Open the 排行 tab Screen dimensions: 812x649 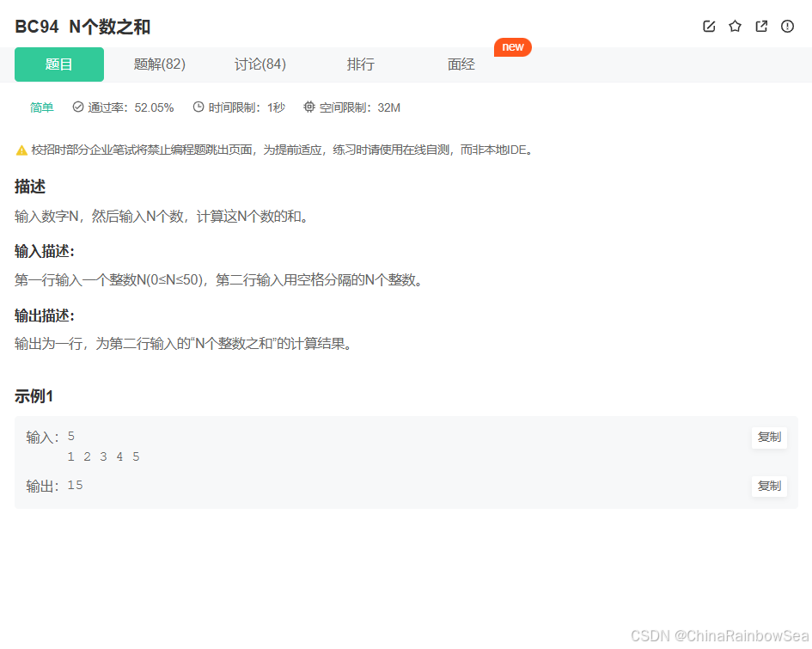click(360, 64)
